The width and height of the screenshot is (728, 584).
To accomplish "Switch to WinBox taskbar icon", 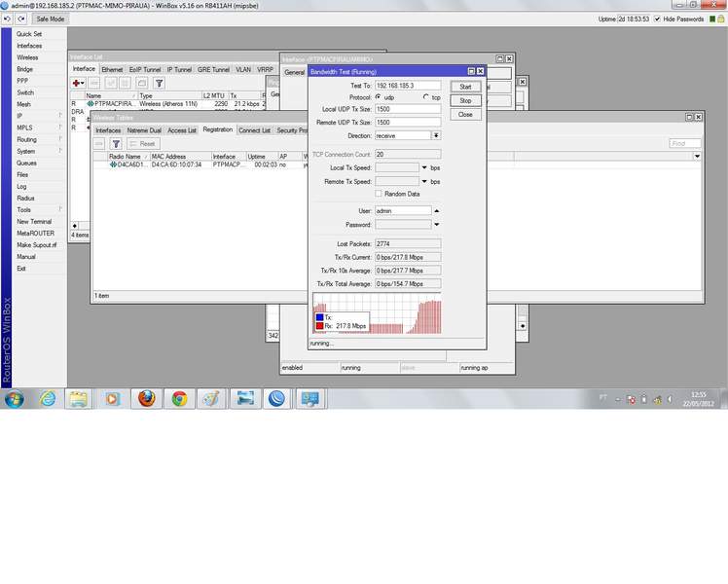I will pos(276,399).
